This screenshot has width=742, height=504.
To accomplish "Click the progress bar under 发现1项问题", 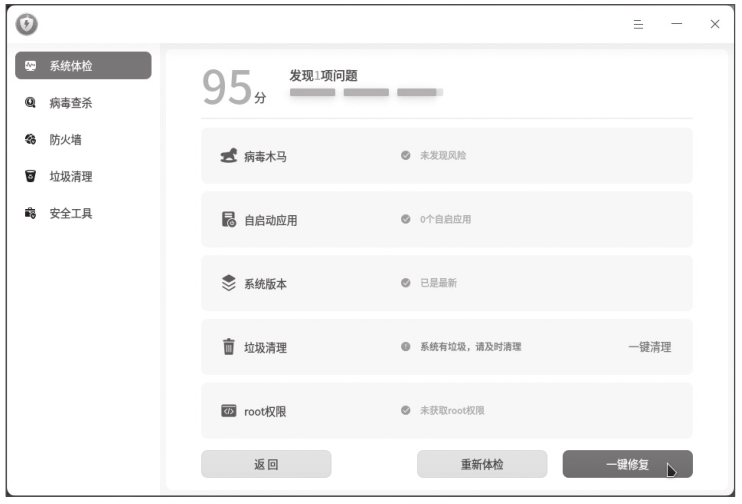I will (366, 92).
